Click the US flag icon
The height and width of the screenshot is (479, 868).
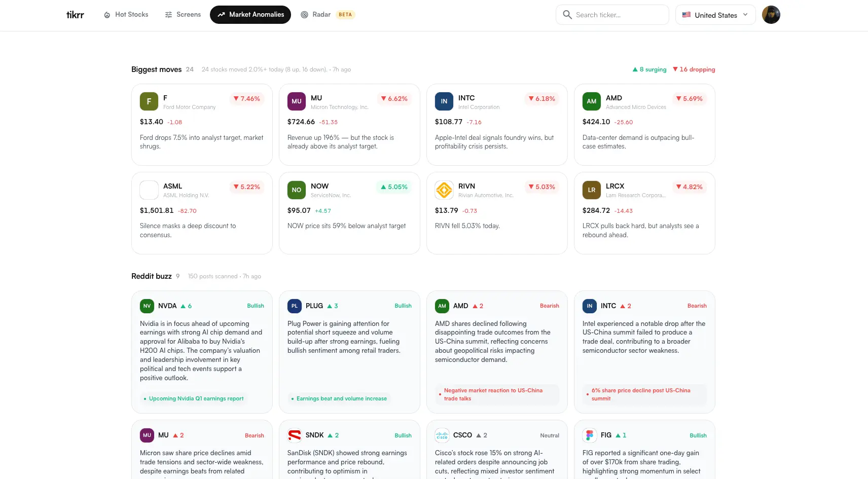tap(686, 15)
